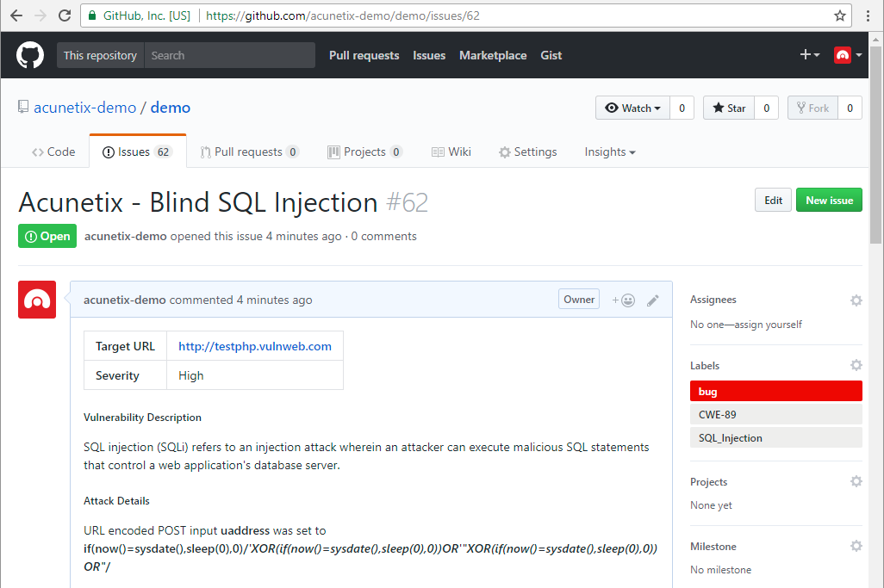Expand the Insights dropdown
This screenshot has width=884, height=588.
tap(610, 152)
